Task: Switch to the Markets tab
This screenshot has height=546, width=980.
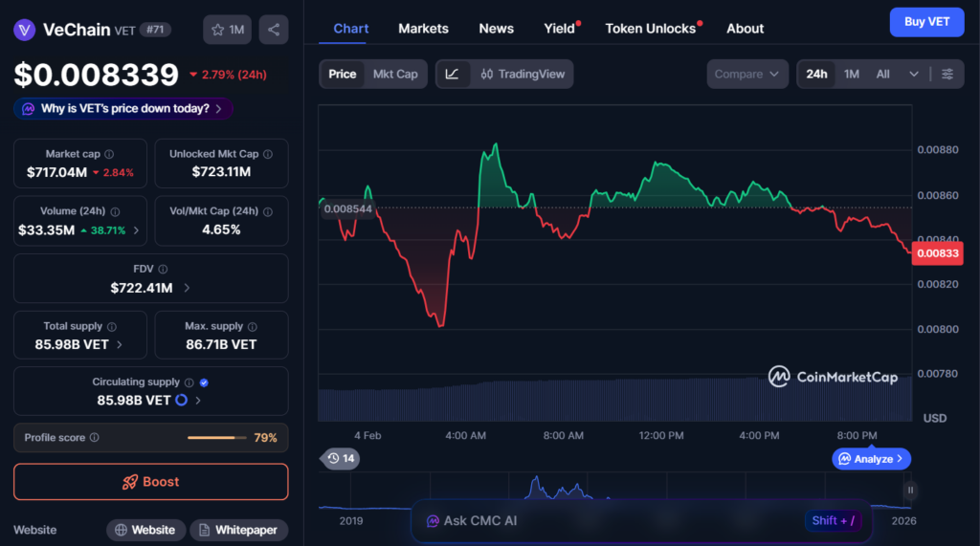Action: [423, 29]
